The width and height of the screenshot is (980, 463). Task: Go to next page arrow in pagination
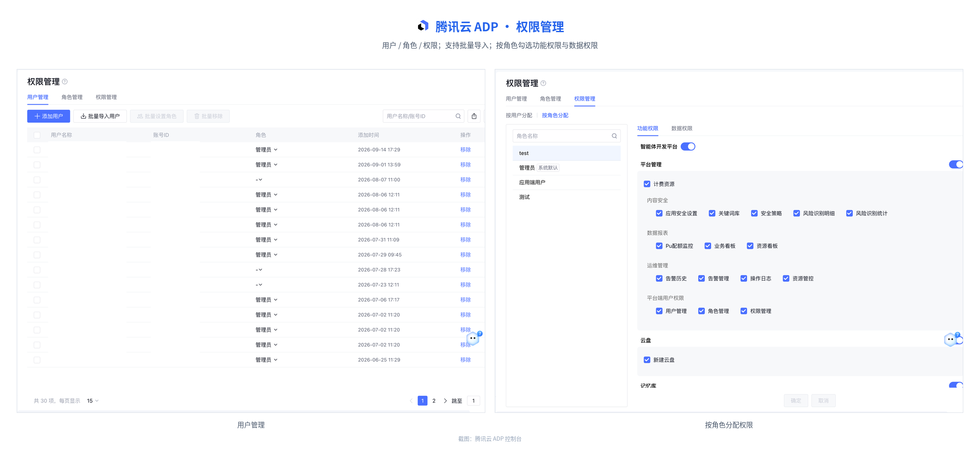[445, 401]
